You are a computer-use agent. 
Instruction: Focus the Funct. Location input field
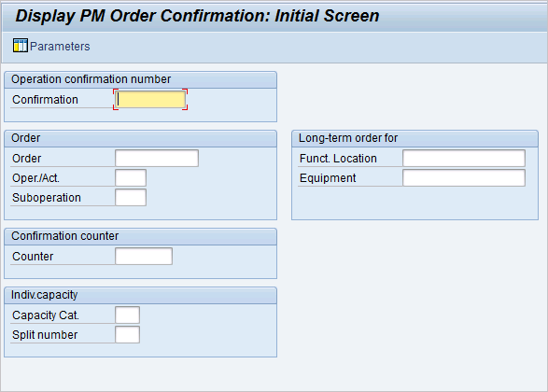[x=464, y=159]
